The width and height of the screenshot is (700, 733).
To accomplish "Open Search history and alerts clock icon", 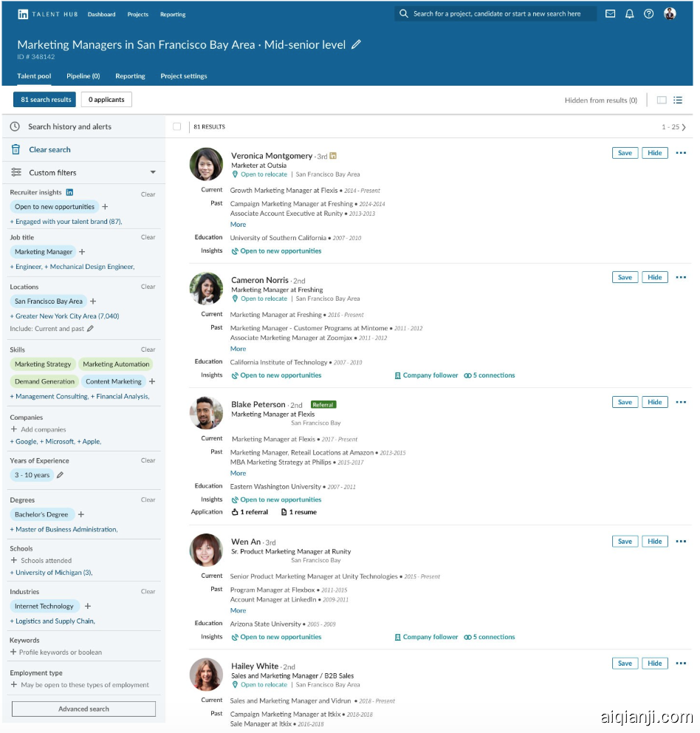I will 16,126.
